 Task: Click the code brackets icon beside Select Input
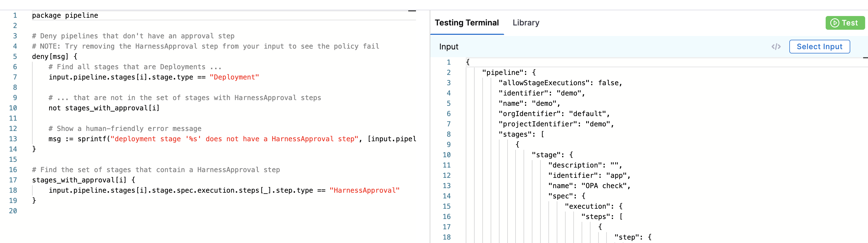[776, 47]
